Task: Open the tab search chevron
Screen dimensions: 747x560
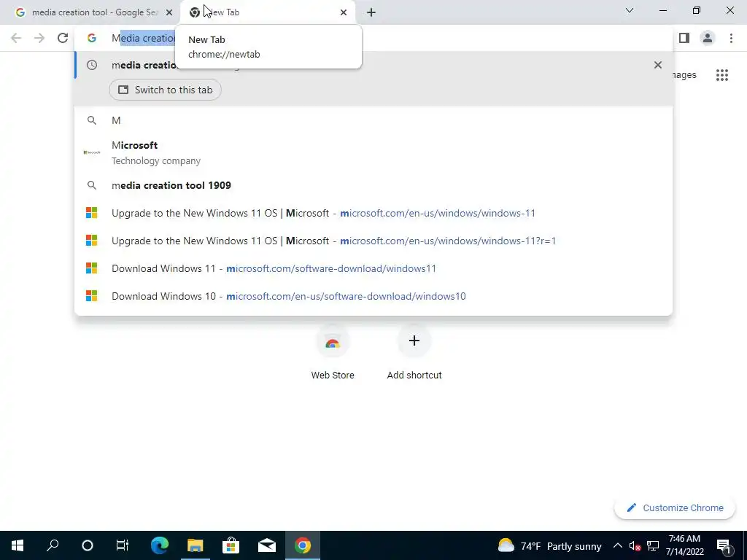Action: 630,10
